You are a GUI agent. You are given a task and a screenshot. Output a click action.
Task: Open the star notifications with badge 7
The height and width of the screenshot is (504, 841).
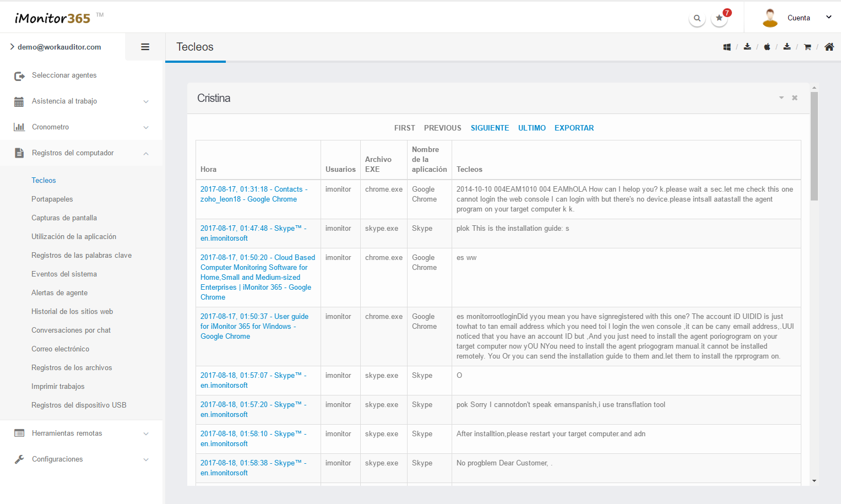coord(719,18)
